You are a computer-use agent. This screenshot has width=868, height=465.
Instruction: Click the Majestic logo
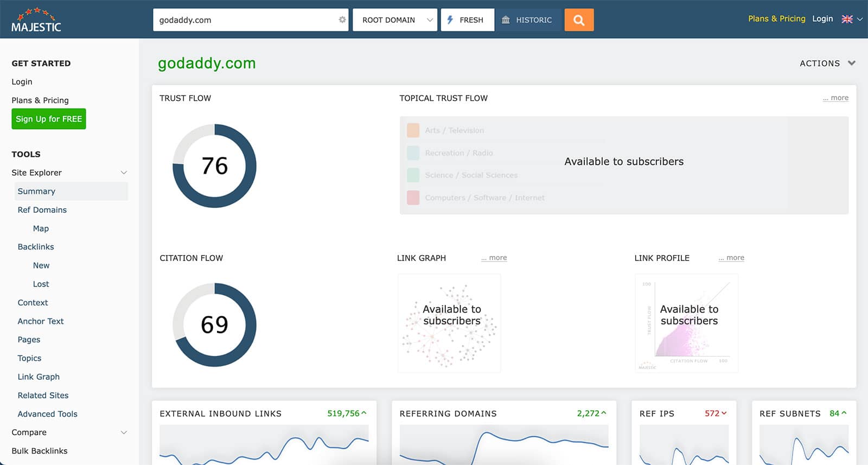[36, 20]
